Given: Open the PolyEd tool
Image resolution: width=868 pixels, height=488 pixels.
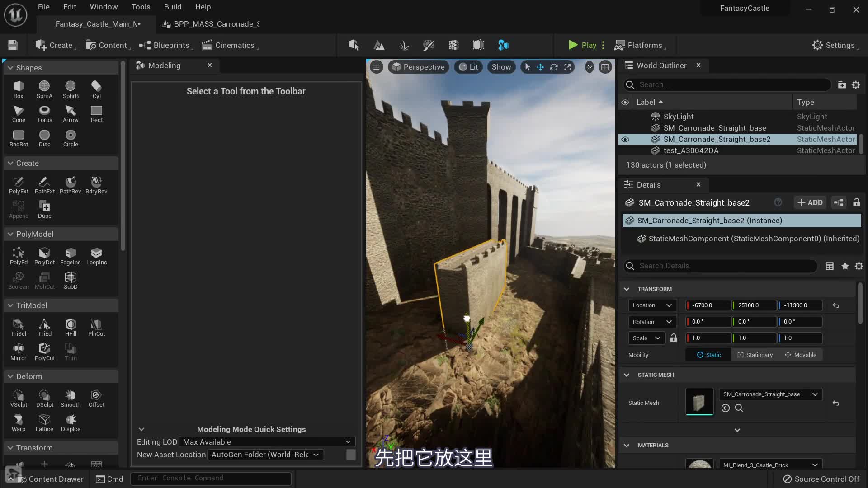Looking at the screenshot, I should pos(18,256).
